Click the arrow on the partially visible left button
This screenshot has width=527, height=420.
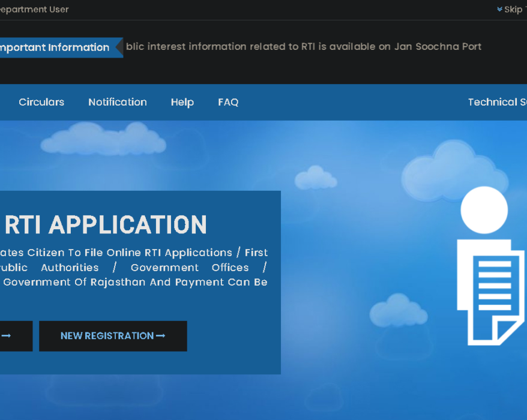(6, 336)
